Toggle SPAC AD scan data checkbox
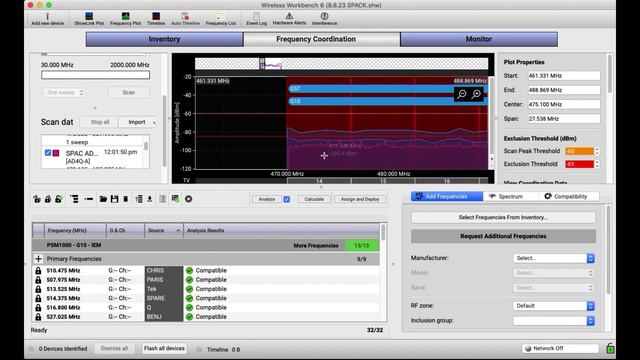The width and height of the screenshot is (640, 360). coord(48,153)
